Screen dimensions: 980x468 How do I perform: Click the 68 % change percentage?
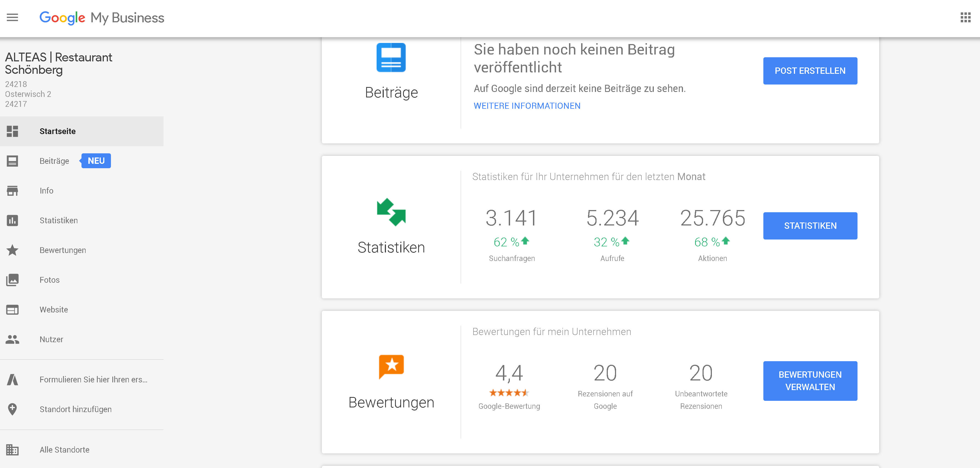click(707, 242)
